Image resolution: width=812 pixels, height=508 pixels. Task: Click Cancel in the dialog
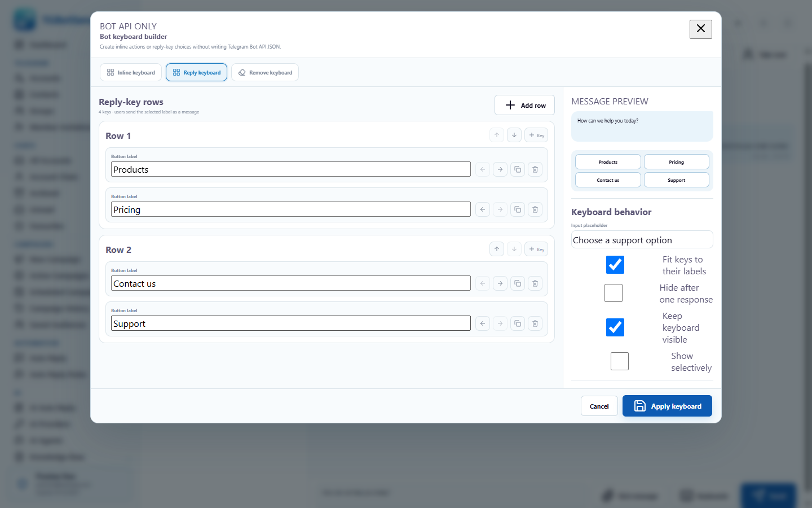click(x=599, y=406)
